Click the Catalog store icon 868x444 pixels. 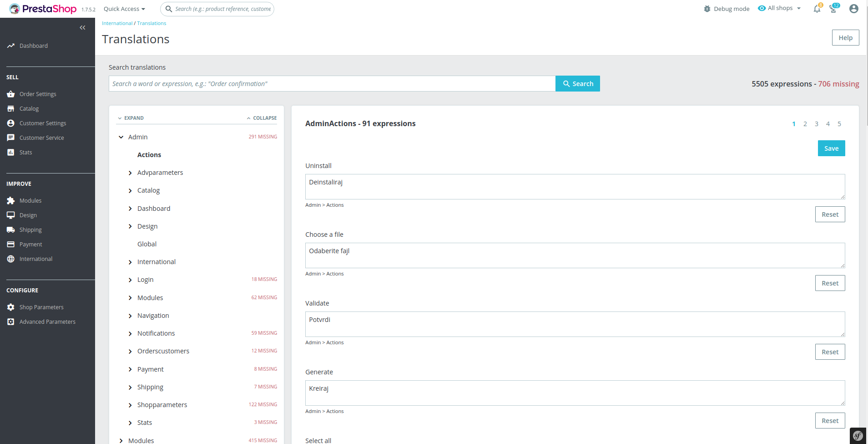coord(11,109)
